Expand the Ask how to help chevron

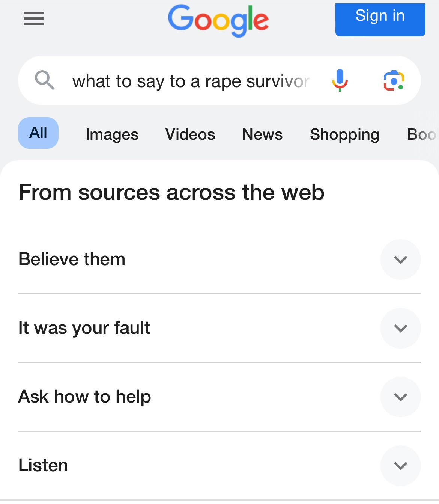tap(401, 397)
